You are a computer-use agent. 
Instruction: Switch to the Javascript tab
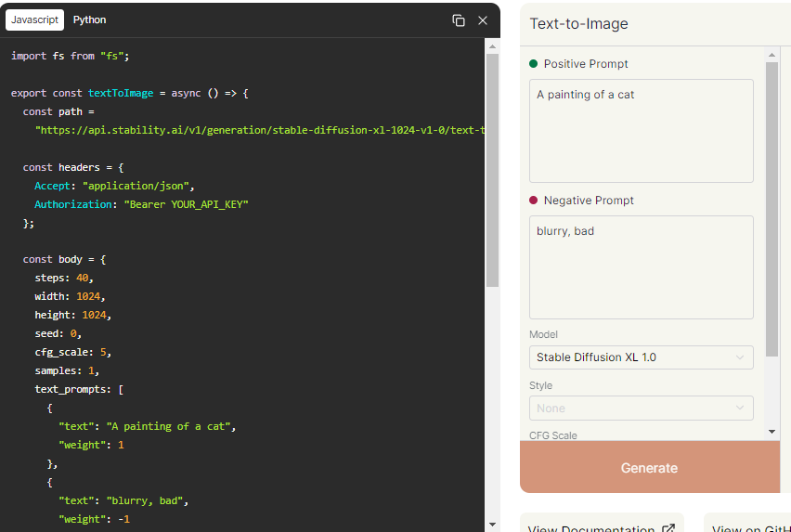[x=34, y=19]
